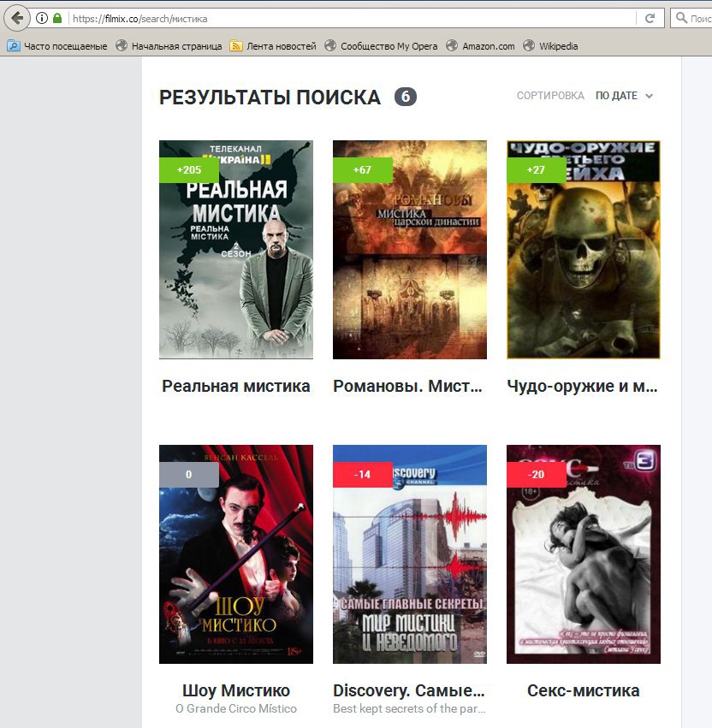The height and width of the screenshot is (728, 712).
Task: Click the -20 rating badge
Action: click(537, 475)
